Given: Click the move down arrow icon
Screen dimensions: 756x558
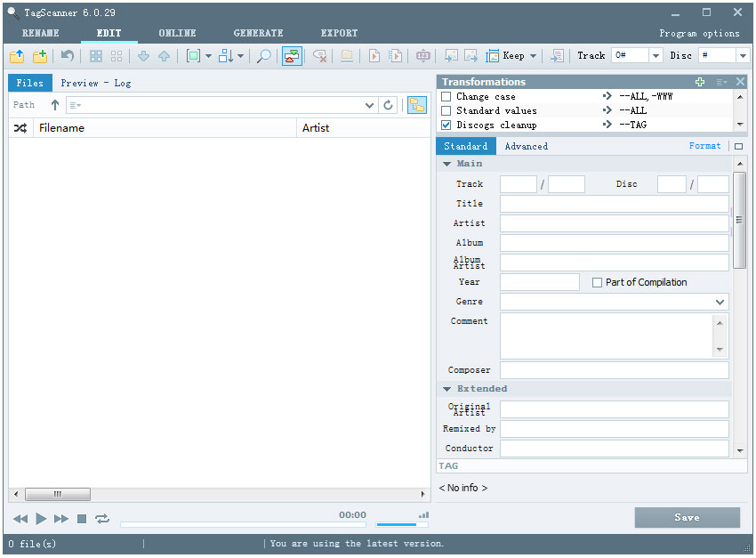Looking at the screenshot, I should [144, 56].
